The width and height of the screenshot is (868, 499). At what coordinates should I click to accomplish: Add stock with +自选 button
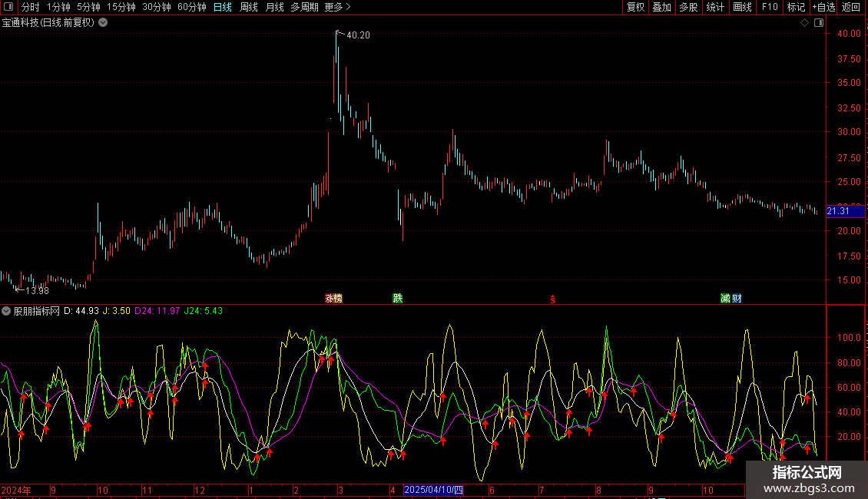pos(823,7)
